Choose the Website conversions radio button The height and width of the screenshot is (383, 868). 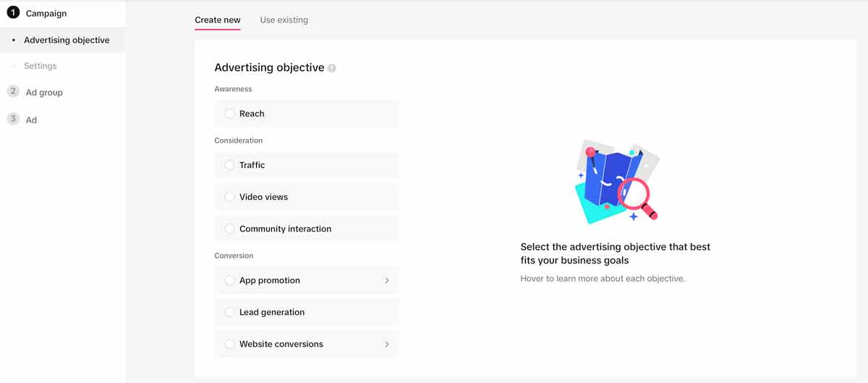coord(229,344)
